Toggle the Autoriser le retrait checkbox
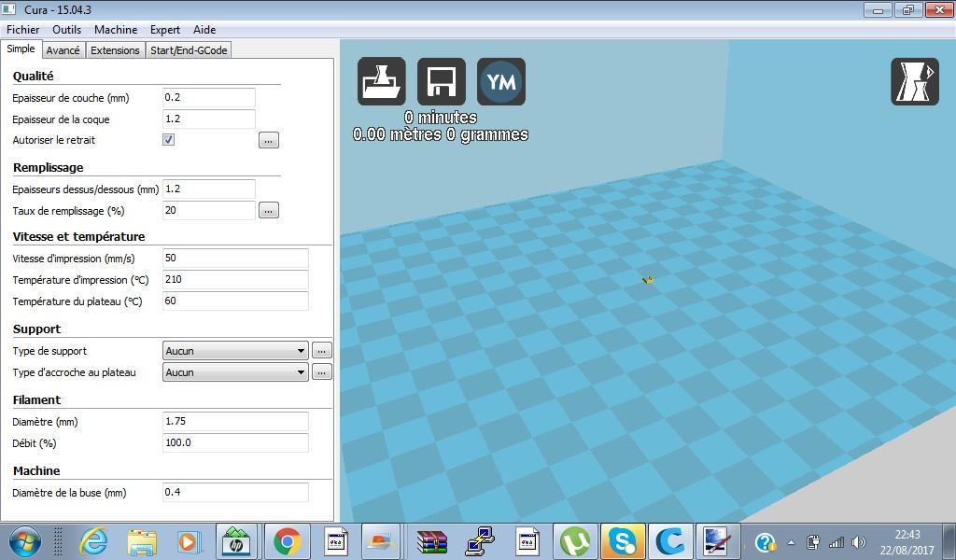This screenshot has height=560, width=956. click(169, 140)
